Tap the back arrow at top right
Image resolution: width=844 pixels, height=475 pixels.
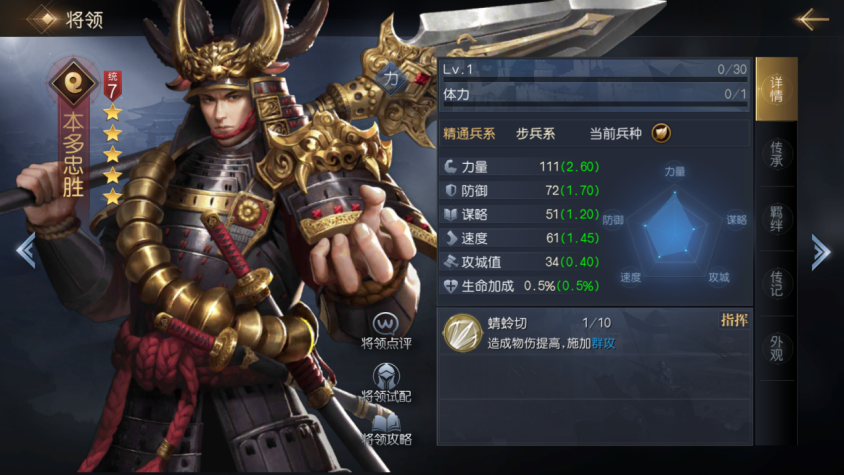pos(812,19)
